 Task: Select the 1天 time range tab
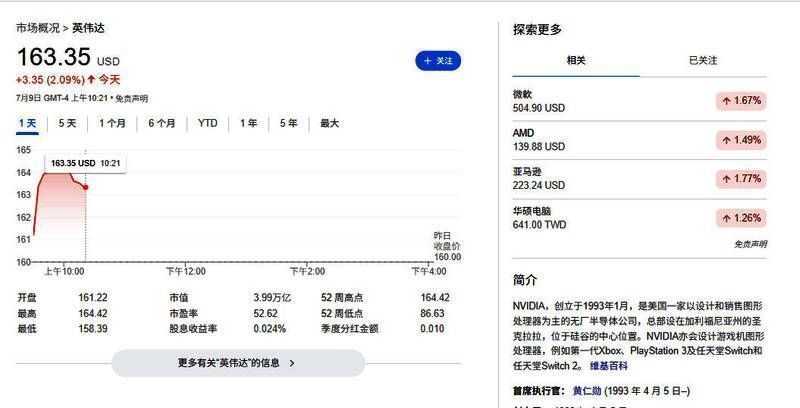28,124
